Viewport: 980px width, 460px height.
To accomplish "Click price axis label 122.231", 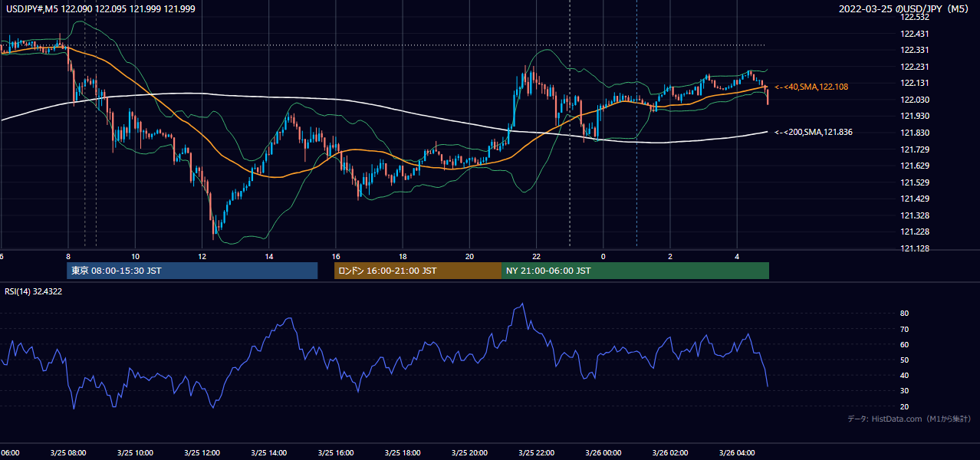I will [914, 67].
